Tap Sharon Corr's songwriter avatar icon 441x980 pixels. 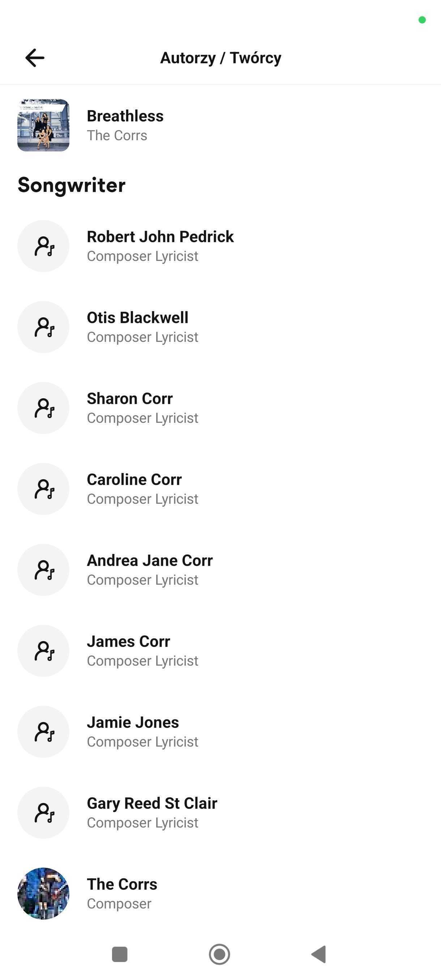[43, 408]
